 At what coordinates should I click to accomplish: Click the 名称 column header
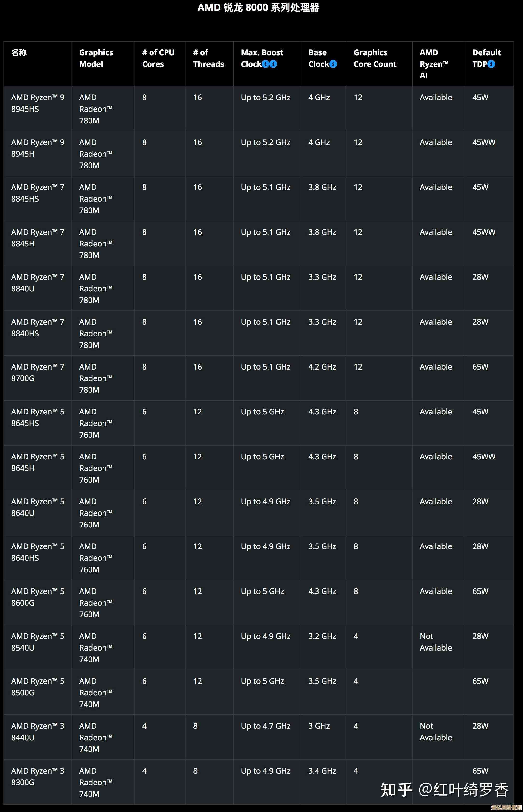coord(19,53)
